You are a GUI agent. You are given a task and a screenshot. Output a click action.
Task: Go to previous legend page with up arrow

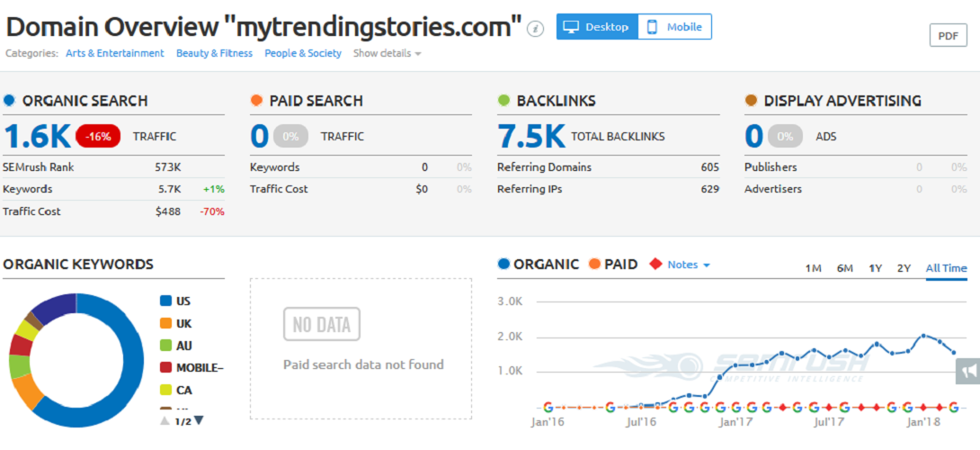tap(165, 420)
